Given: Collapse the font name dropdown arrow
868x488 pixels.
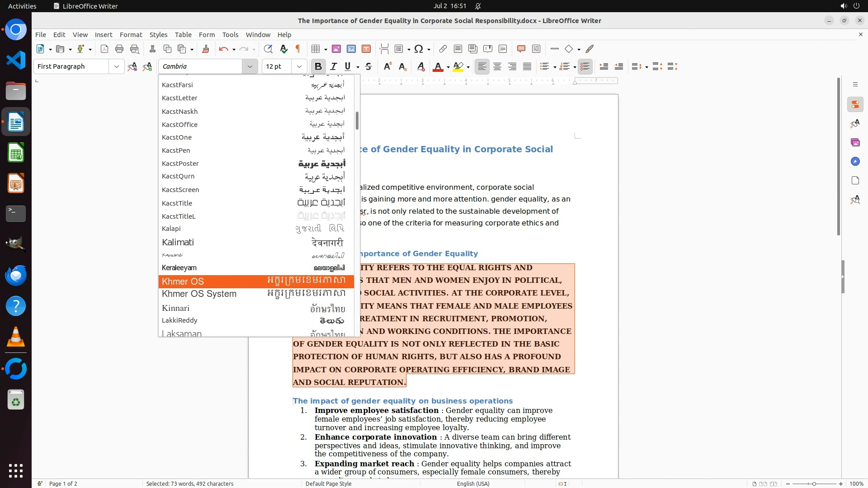Looking at the screenshot, I should coord(250,66).
